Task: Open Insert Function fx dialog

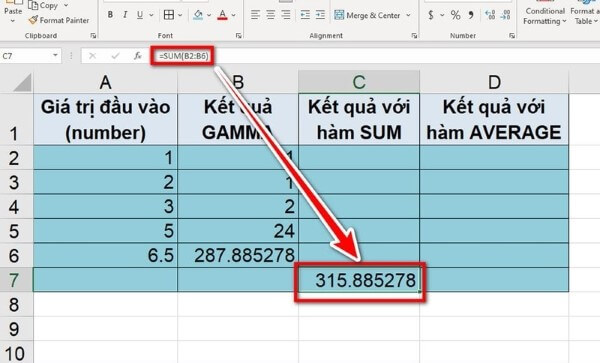Action: [138, 56]
